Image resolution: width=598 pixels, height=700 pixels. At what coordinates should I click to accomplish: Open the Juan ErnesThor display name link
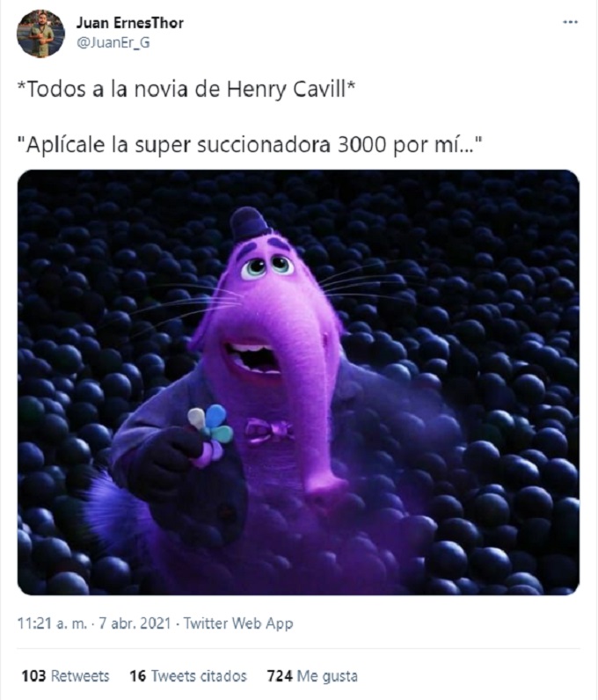pos(129,23)
